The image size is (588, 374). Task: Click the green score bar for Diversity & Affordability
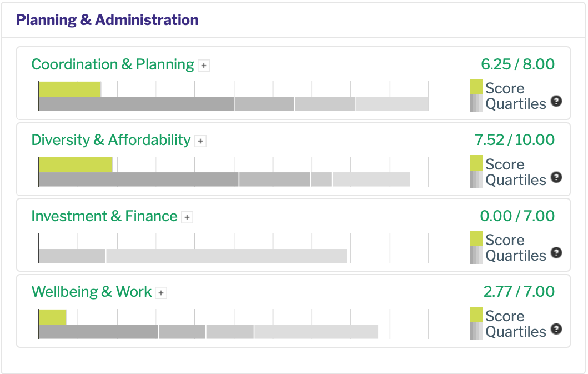click(75, 163)
